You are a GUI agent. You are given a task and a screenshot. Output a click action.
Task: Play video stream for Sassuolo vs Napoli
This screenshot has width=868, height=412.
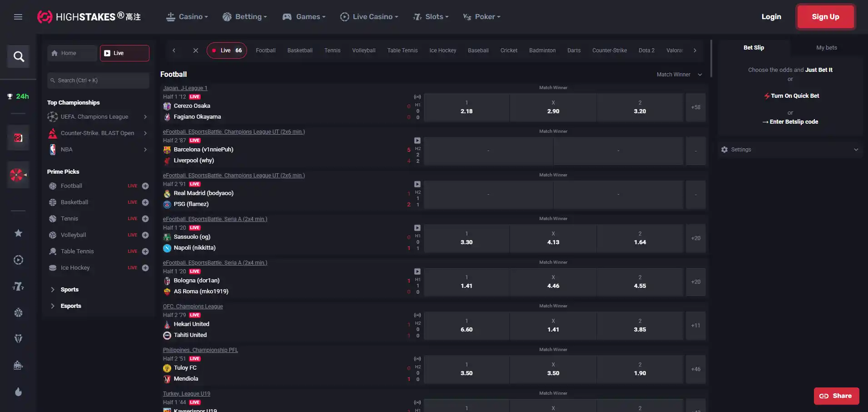[x=417, y=228]
